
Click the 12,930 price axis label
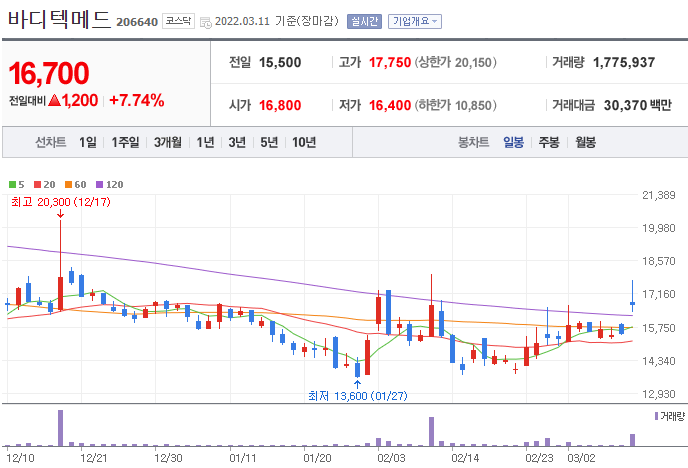(659, 394)
